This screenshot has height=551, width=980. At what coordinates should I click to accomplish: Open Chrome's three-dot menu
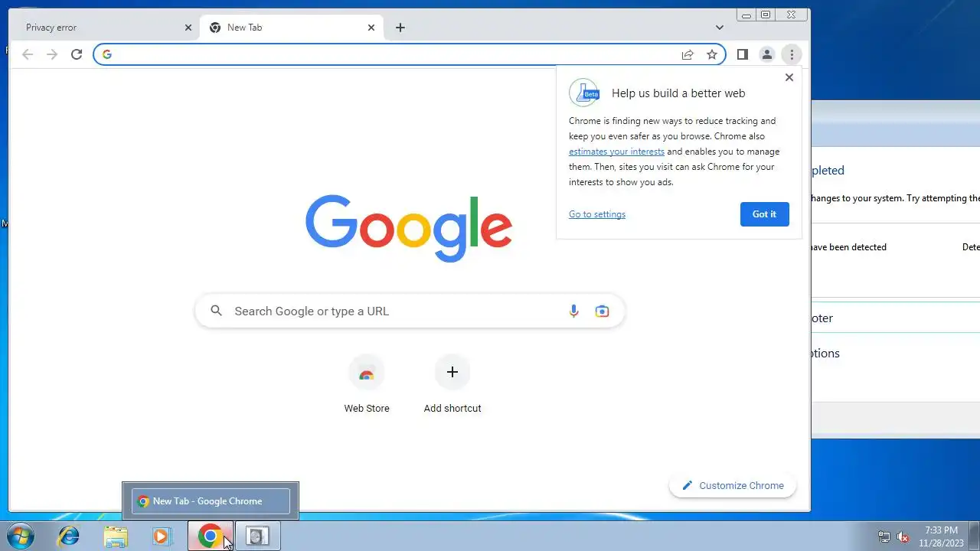pos(792,54)
